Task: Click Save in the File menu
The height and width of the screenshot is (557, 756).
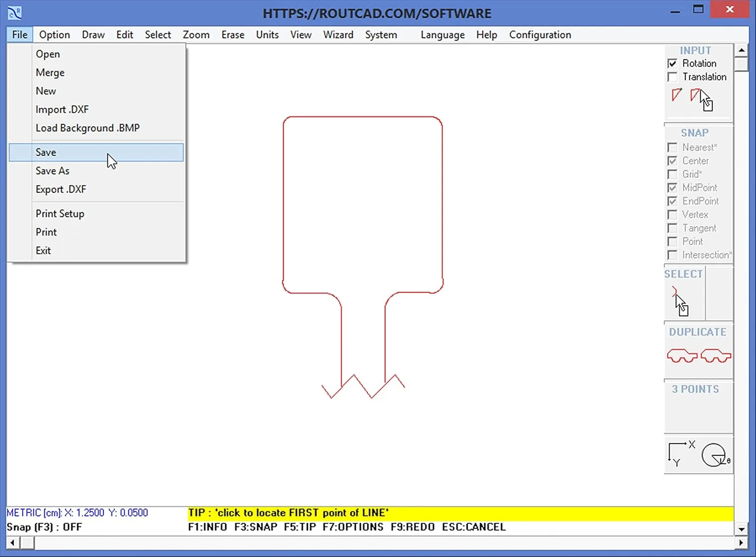Action: tap(46, 152)
